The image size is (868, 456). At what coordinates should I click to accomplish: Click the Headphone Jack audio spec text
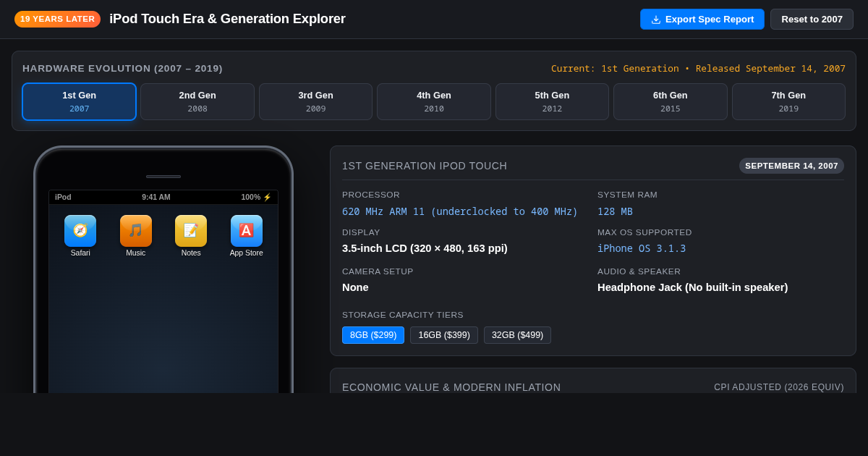693,287
